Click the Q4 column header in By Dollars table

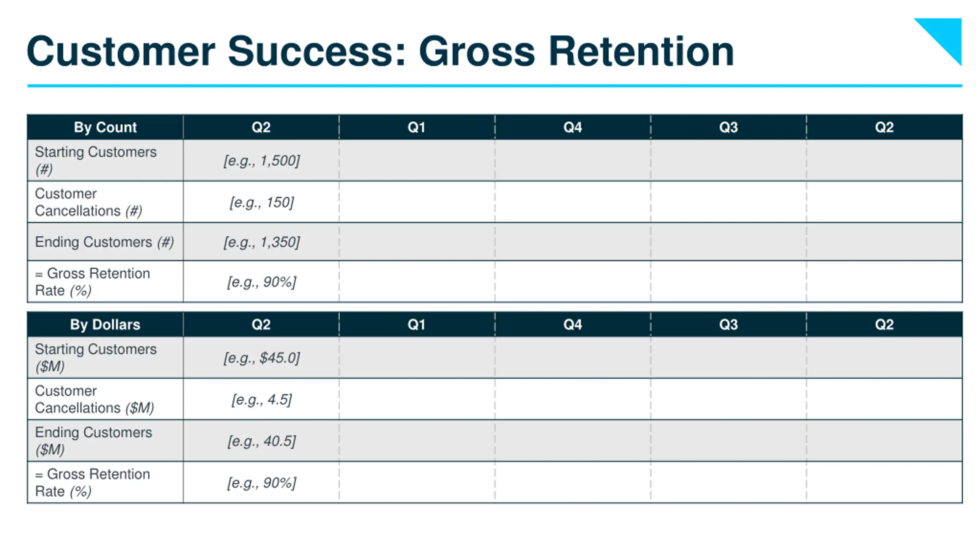pos(573,324)
